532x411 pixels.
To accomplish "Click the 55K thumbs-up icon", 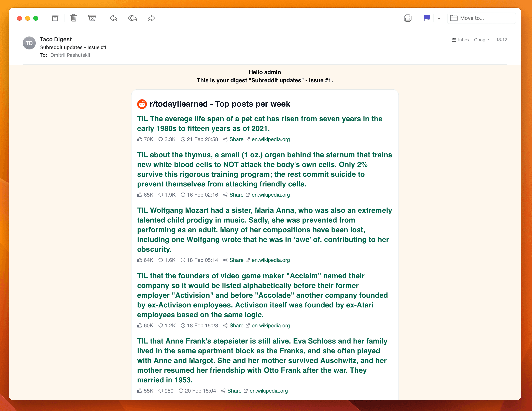I will click(140, 391).
